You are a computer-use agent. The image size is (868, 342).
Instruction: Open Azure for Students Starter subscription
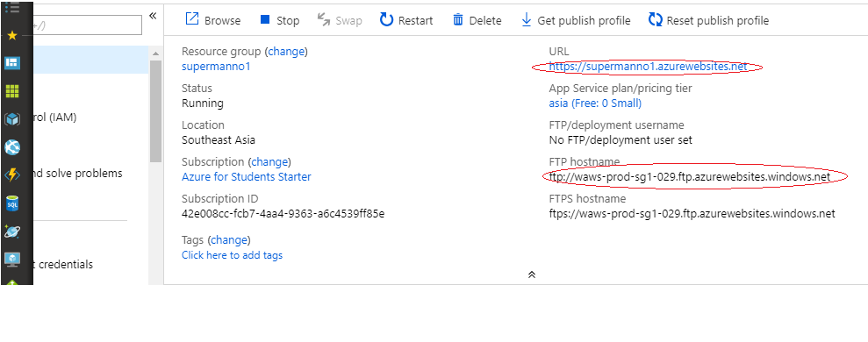point(247,177)
